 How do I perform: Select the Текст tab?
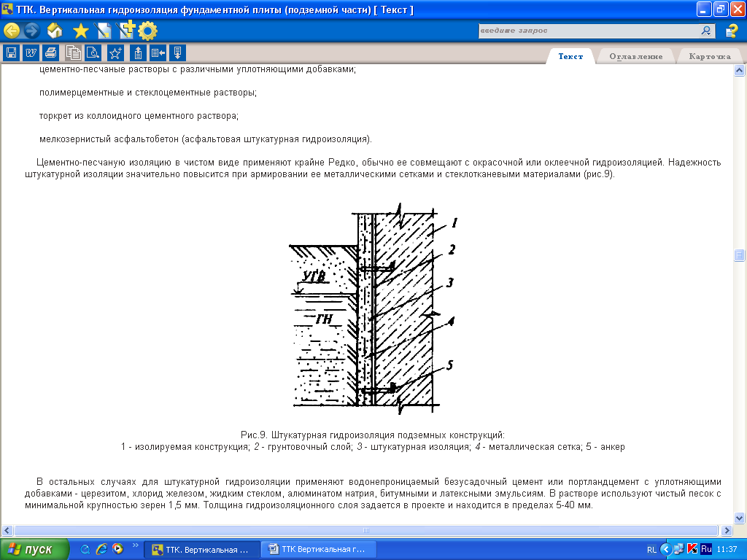coord(570,56)
